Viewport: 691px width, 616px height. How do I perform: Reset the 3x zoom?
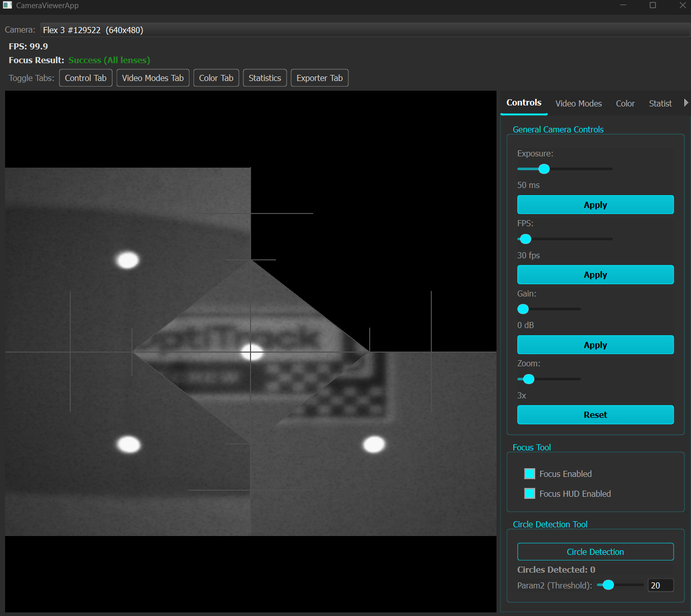pos(595,415)
